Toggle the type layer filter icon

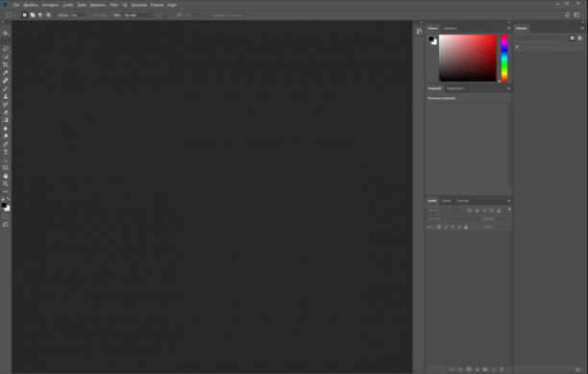[484, 211]
